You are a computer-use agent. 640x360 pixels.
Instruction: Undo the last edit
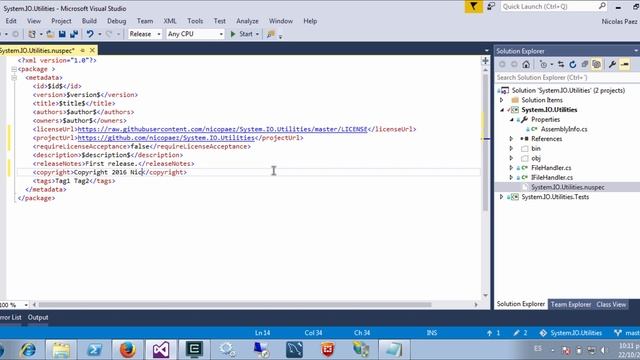point(90,34)
